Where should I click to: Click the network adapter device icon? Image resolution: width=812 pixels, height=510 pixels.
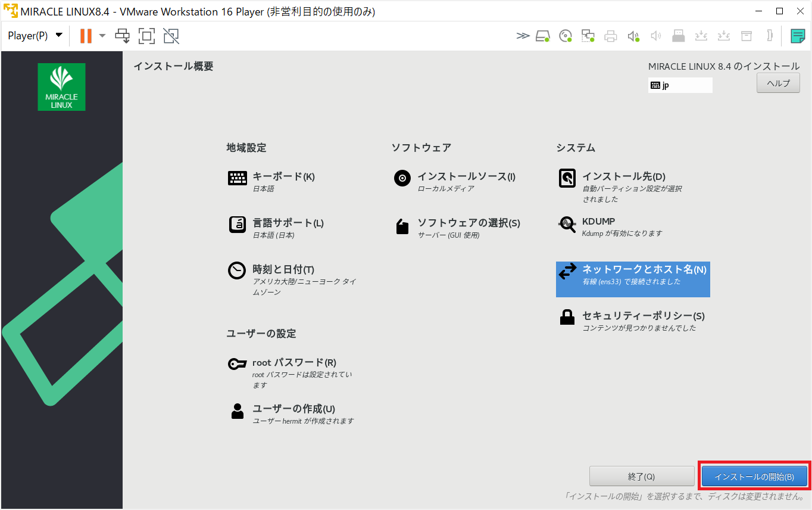pos(588,36)
